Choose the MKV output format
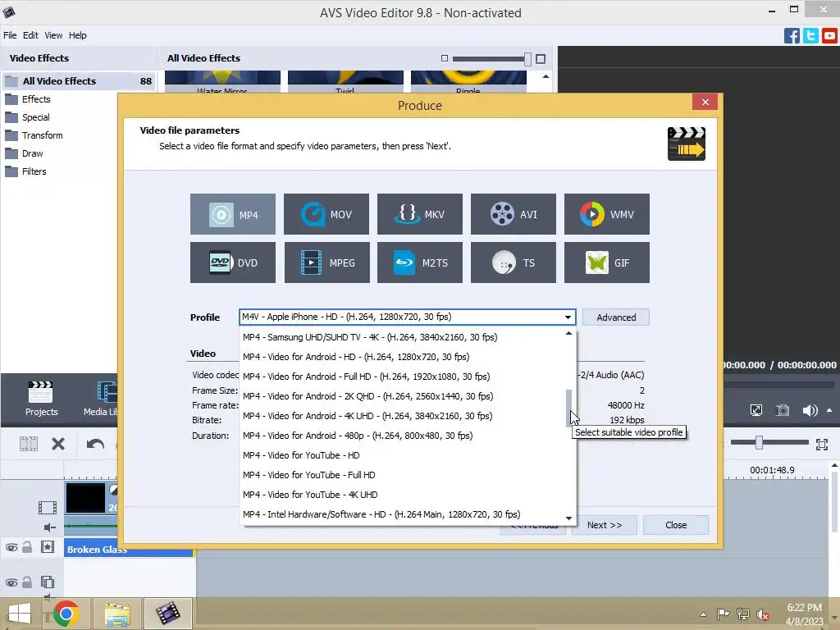 (x=419, y=214)
